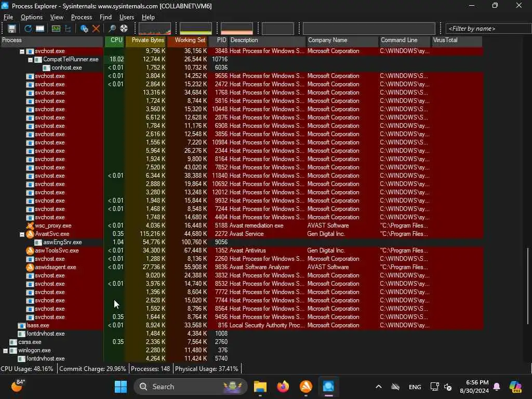Open Avast from the taskbar
The height and width of the screenshot is (399, 532).
(305, 387)
